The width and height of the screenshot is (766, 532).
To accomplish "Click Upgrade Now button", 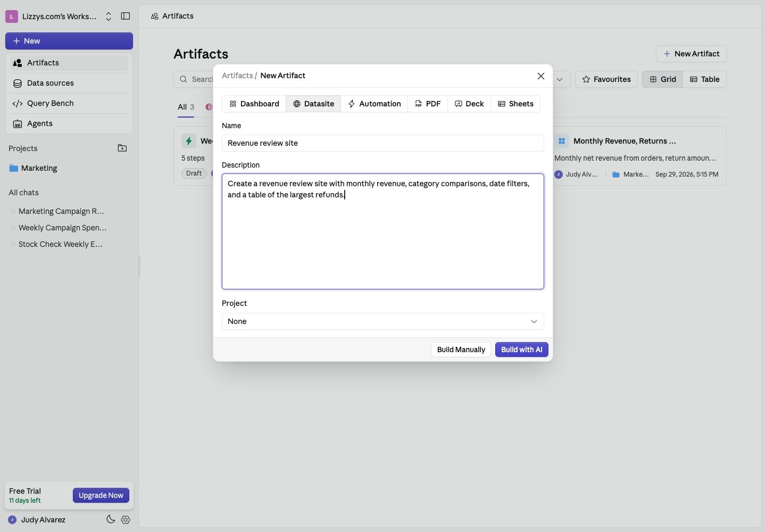I will [101, 495].
